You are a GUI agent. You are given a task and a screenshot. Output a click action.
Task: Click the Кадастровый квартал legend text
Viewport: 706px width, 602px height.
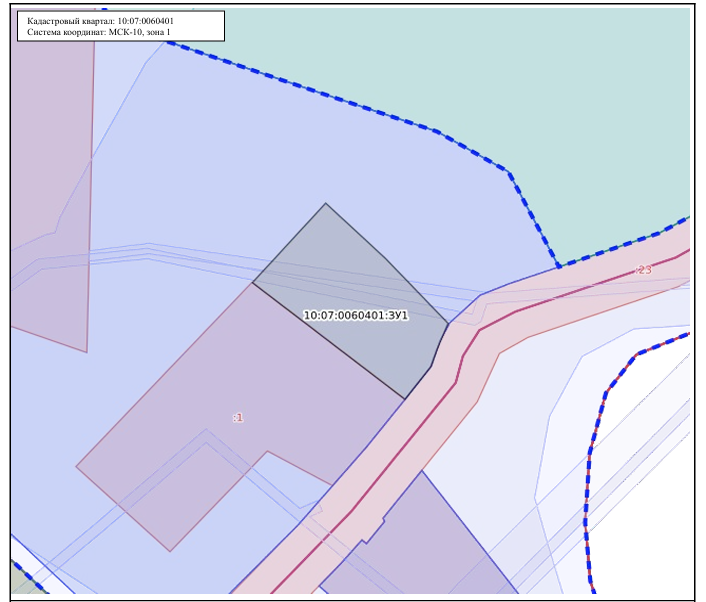point(100,21)
